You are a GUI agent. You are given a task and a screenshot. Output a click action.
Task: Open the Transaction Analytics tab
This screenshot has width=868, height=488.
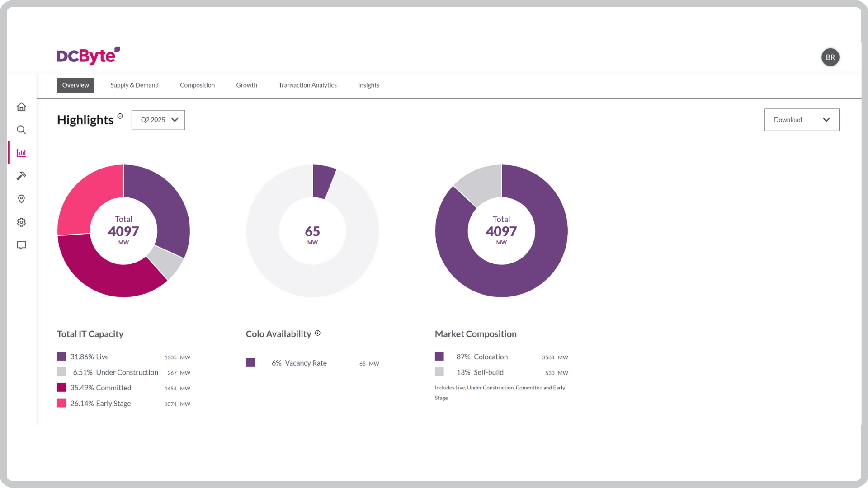tap(307, 85)
